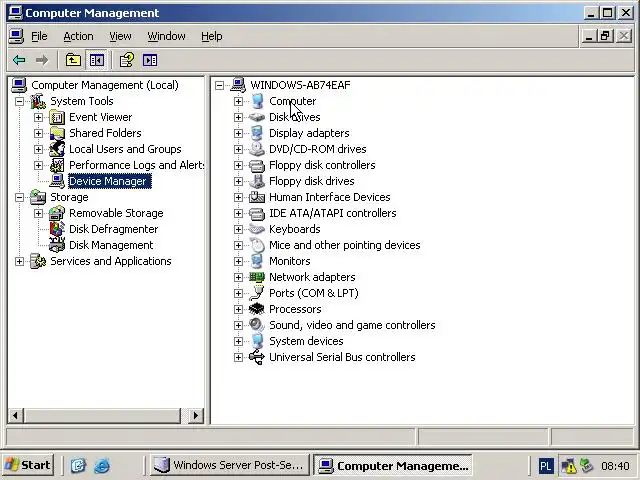The width and height of the screenshot is (640, 480).
Task: Click the Computer Management taskbar button
Action: (393, 465)
